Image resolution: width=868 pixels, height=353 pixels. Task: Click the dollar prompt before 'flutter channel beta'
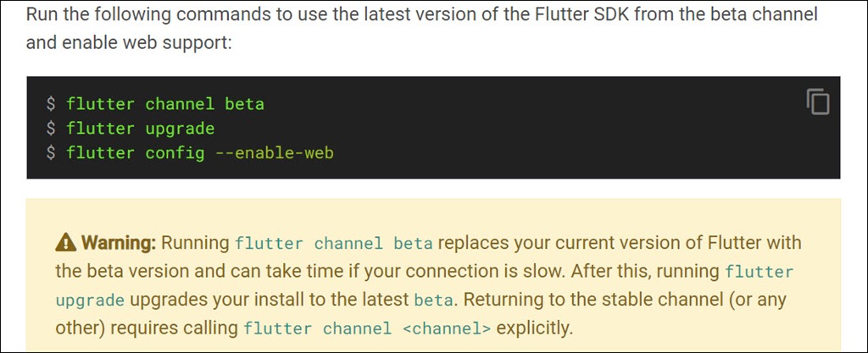pyautogui.click(x=51, y=103)
